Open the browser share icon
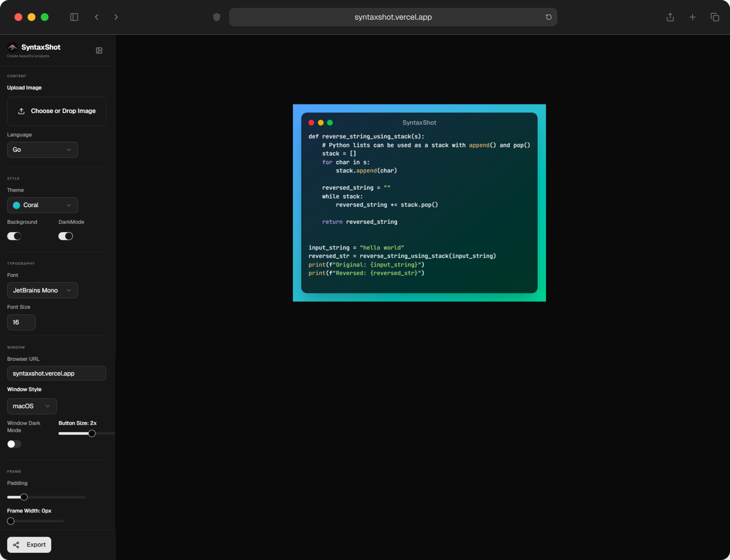Viewport: 730px width, 560px height. (x=670, y=17)
